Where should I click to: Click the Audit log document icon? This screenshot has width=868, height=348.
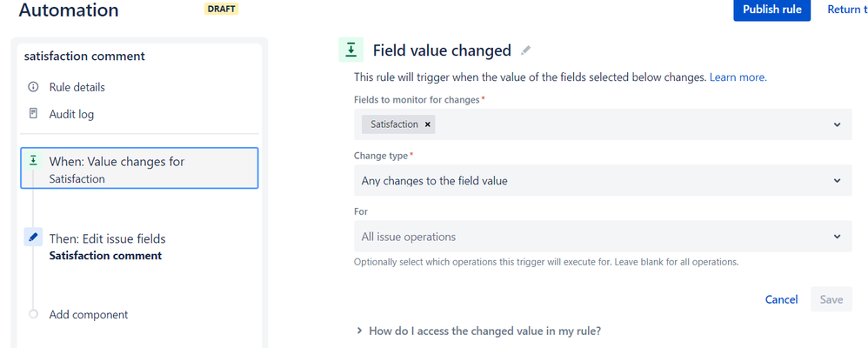pyautogui.click(x=33, y=114)
